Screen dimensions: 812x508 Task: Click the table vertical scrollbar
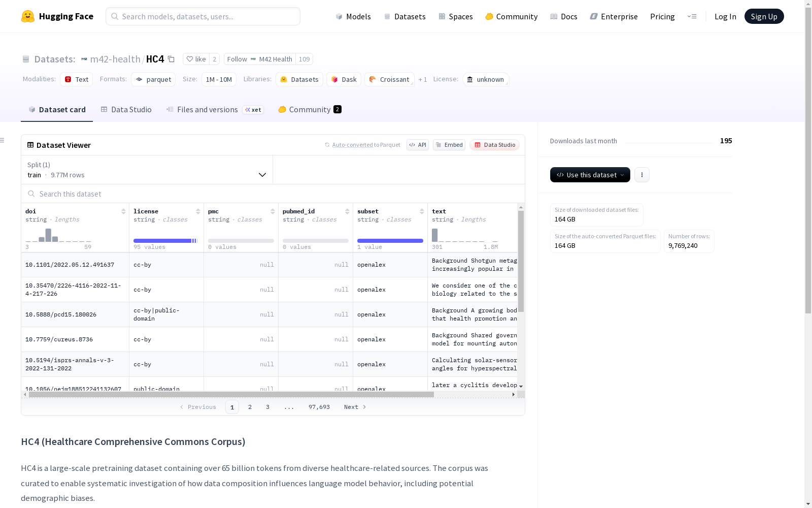click(x=521, y=261)
